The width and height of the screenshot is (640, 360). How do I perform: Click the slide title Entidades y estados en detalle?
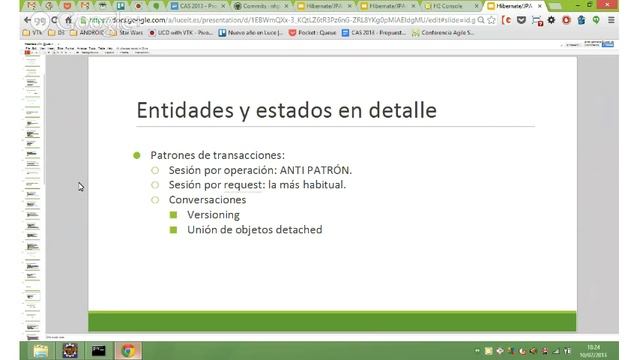tap(287, 110)
